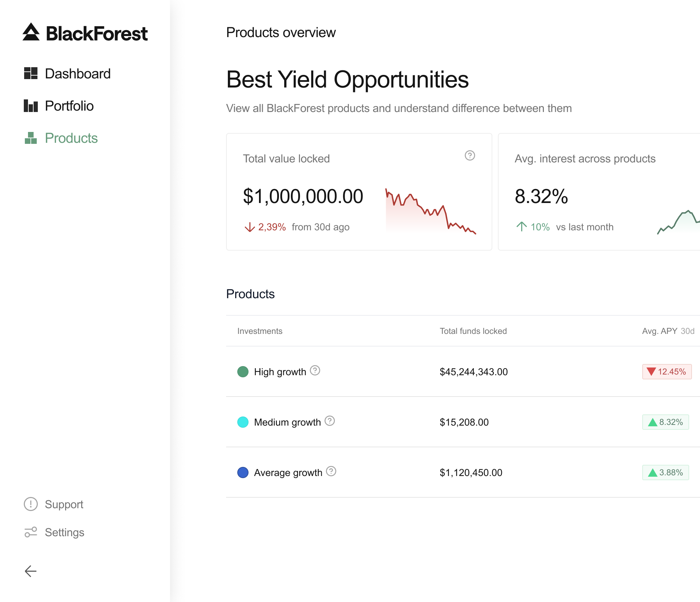The height and width of the screenshot is (602, 700).
Task: Open the High growth product row
Action: pyautogui.click(x=280, y=371)
